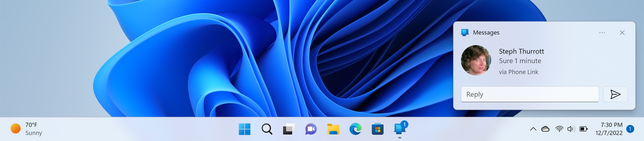Viewport: 644px width, 141px height.
Task: Click the volume speaker icon
Action: pos(571,129)
